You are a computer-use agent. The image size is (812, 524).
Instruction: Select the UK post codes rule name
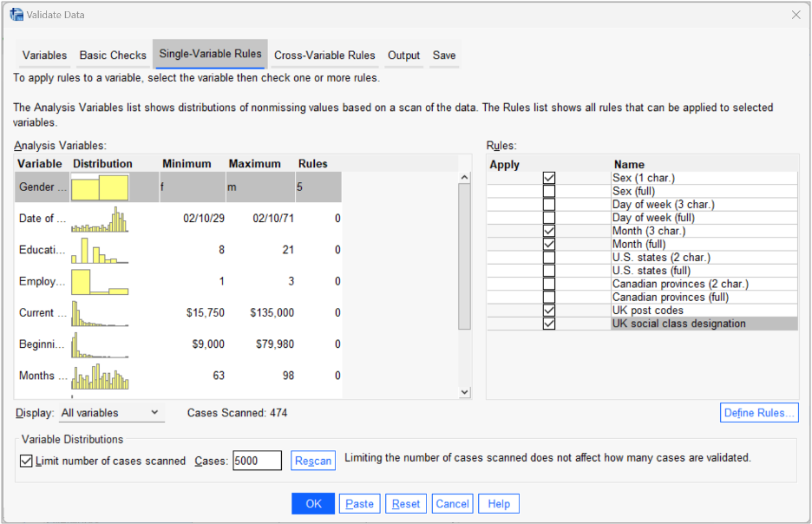[648, 311]
